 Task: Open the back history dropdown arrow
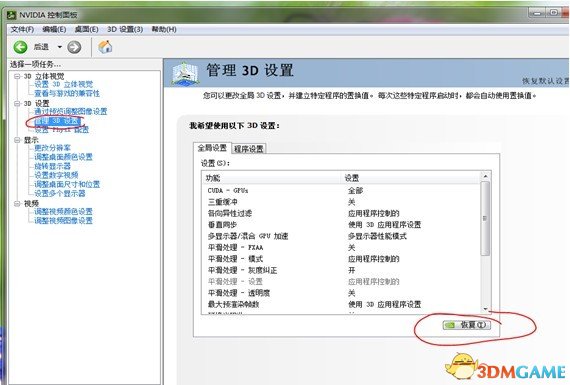[x=59, y=47]
